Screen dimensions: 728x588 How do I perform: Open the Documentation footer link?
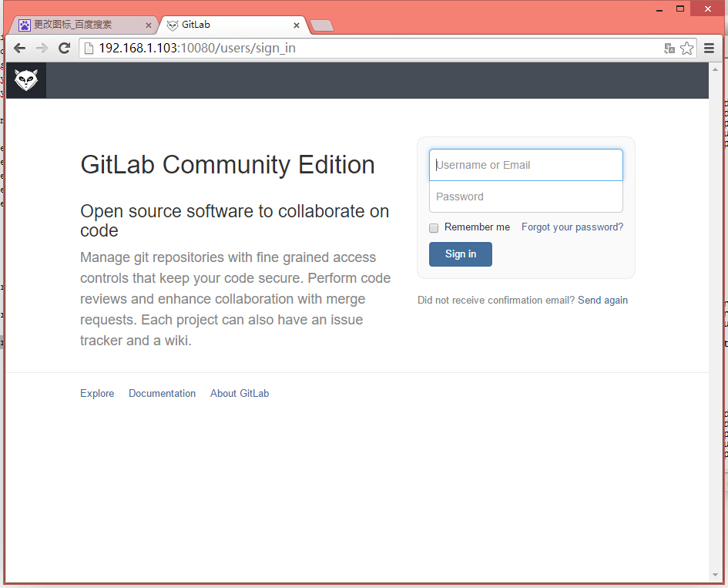(x=162, y=393)
